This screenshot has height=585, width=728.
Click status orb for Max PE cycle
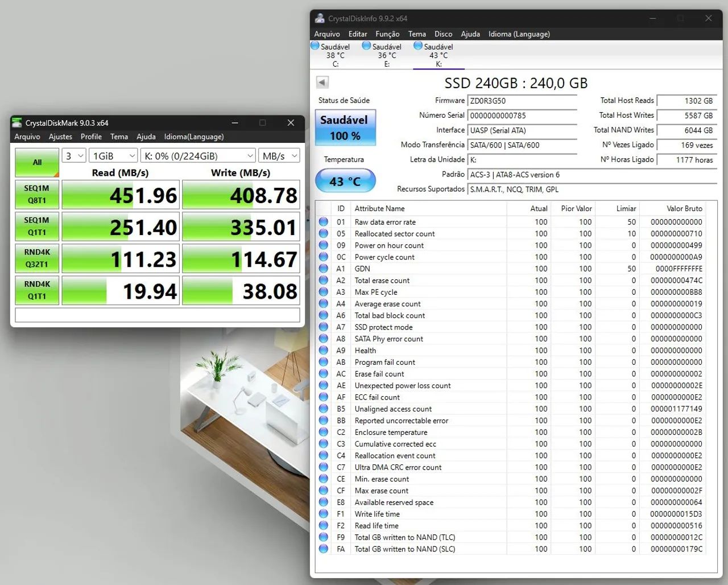pos(324,291)
